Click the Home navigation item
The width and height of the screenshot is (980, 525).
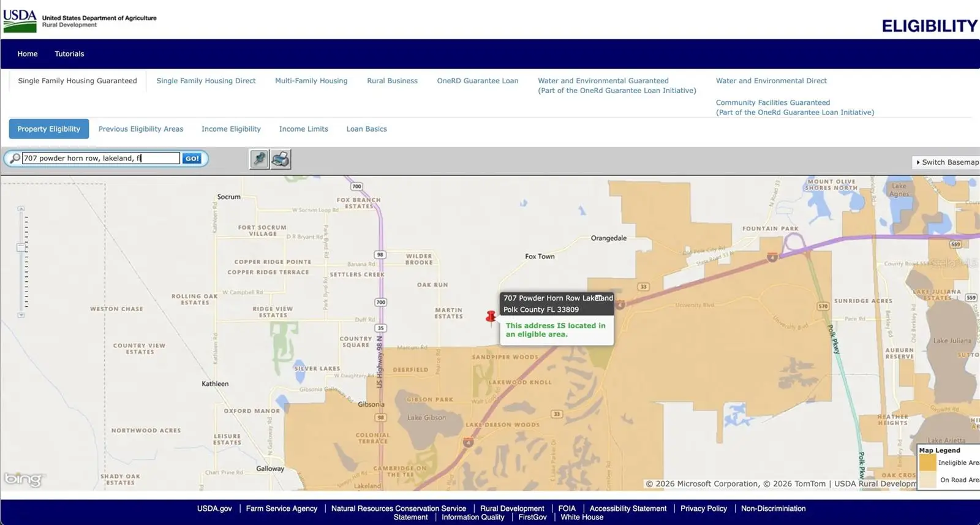(28, 54)
